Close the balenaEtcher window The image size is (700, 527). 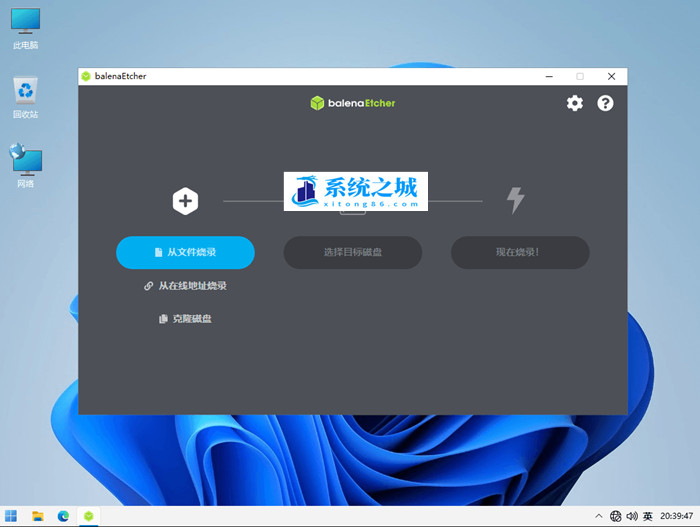click(x=612, y=76)
